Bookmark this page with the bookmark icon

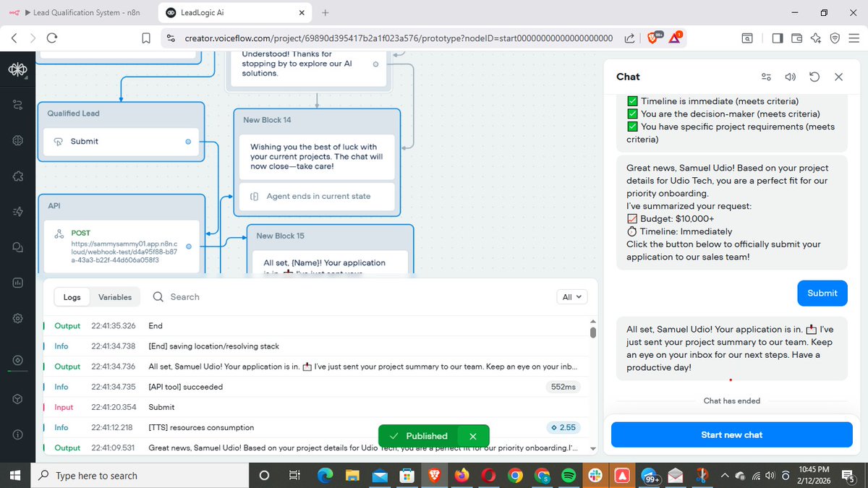(x=146, y=38)
